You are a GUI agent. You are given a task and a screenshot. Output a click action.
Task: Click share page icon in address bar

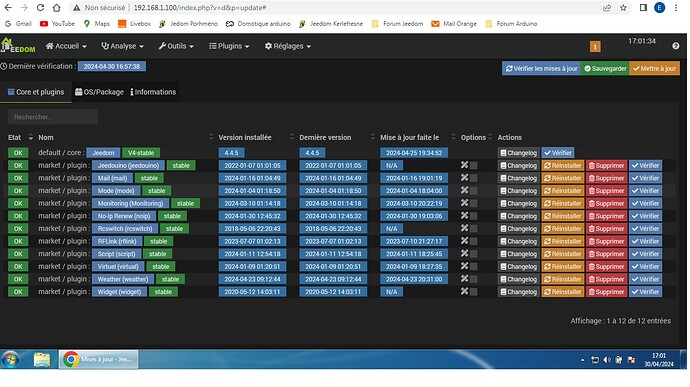click(x=607, y=7)
